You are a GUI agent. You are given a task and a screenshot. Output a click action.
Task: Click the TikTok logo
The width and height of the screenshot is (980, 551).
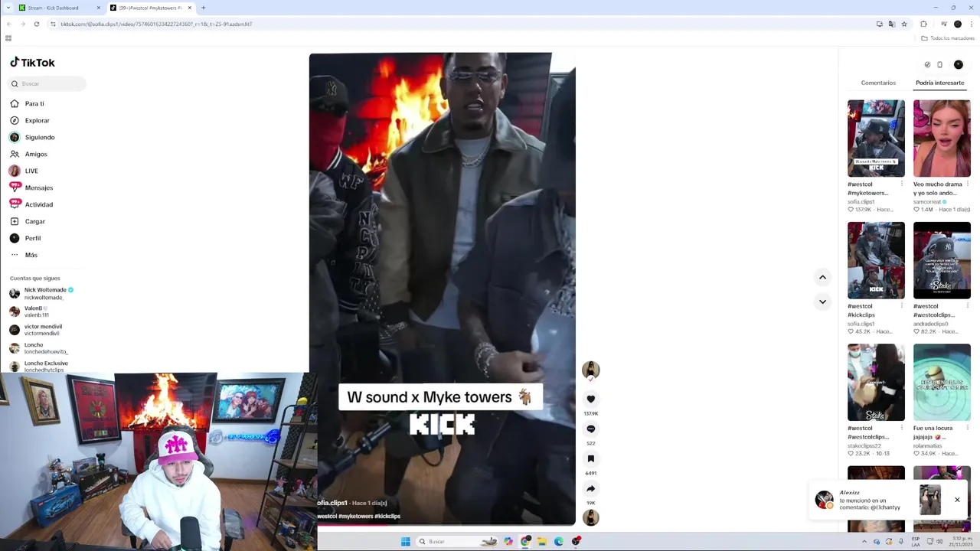point(32,63)
